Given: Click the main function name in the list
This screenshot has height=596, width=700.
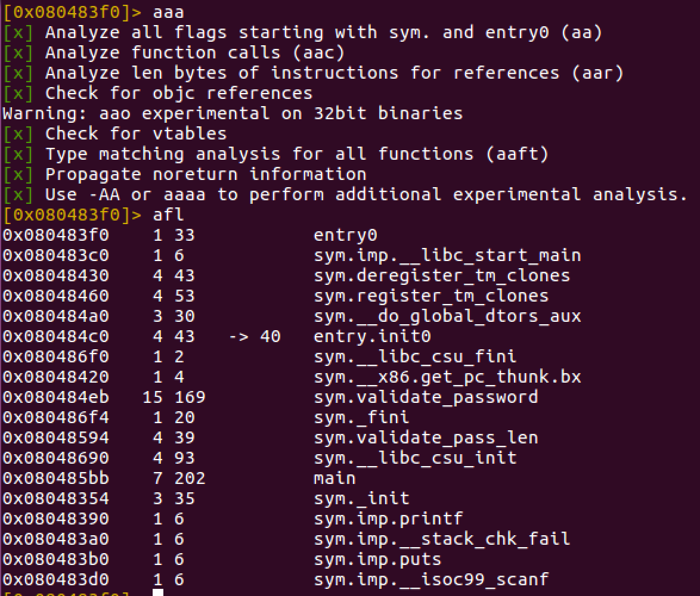Looking at the screenshot, I should [334, 478].
